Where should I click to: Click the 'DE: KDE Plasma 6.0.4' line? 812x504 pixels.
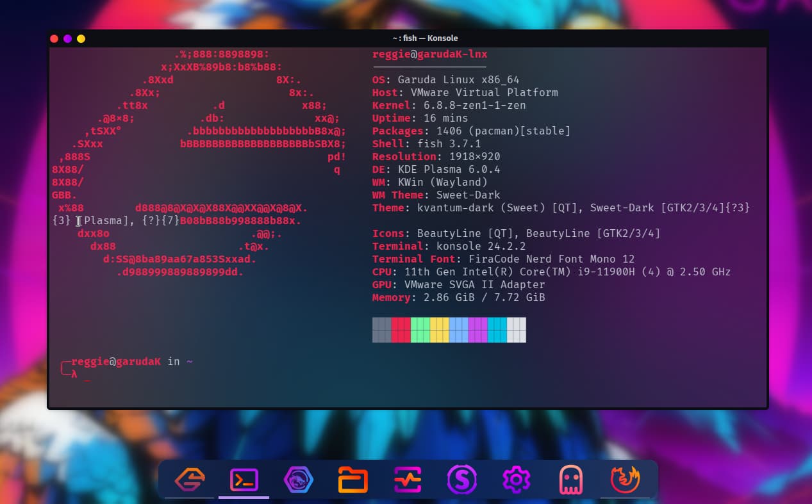click(x=436, y=170)
